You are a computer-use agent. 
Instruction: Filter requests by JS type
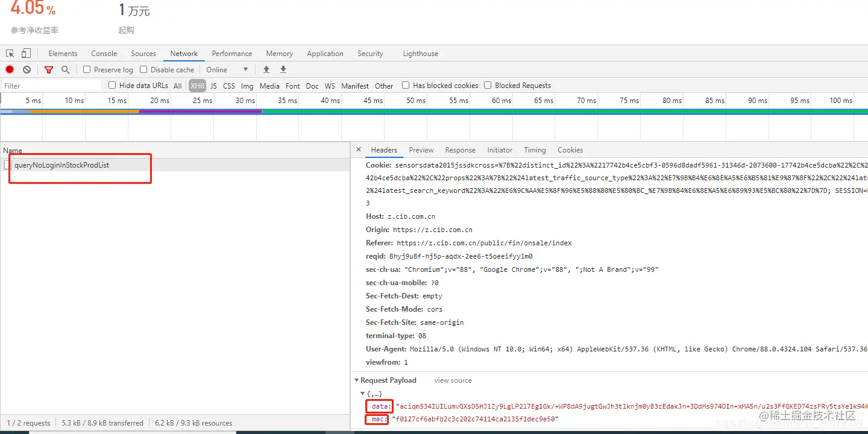click(213, 86)
